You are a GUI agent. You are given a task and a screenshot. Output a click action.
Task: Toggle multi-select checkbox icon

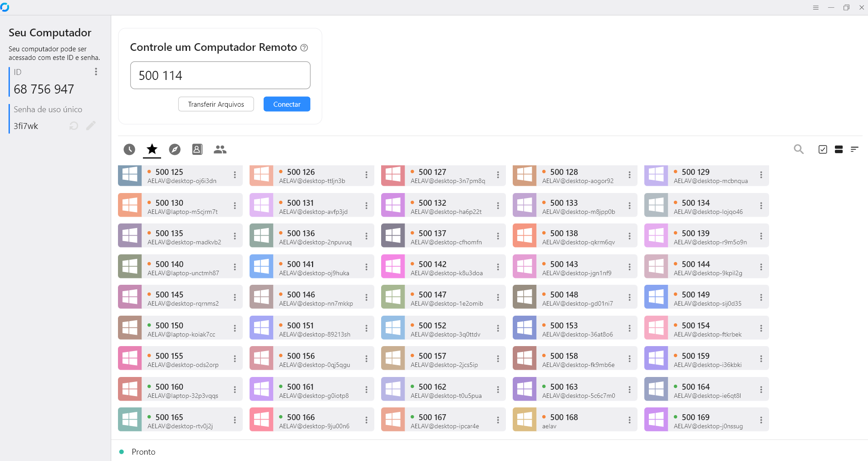pos(823,149)
